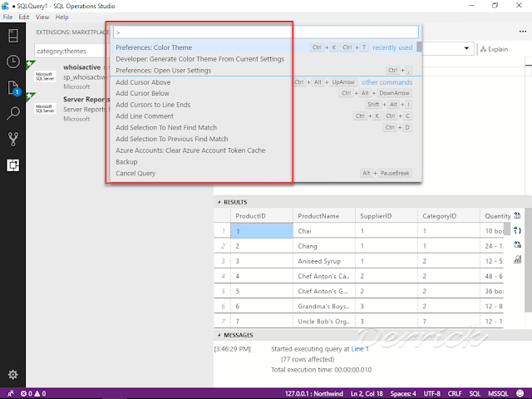Open the Search magnifier icon
The image size is (532, 399).
coord(13,113)
